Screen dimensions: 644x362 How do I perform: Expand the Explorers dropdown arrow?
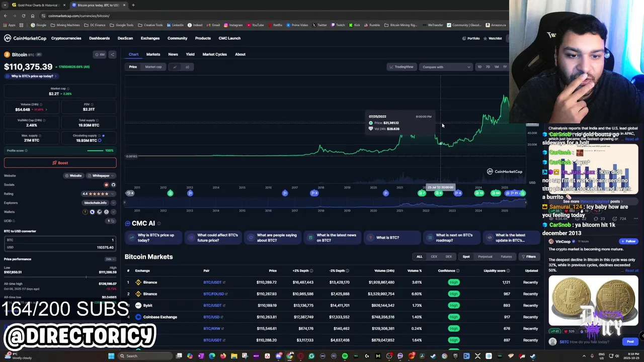coord(113,203)
